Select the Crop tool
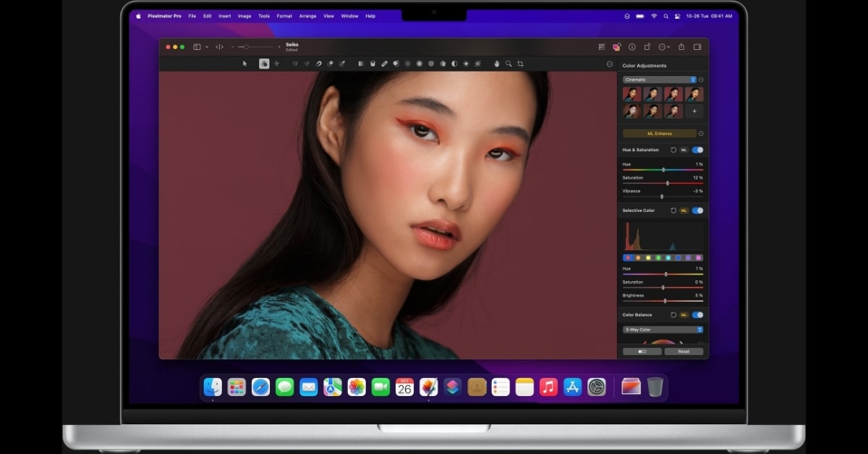Image resolution: width=868 pixels, height=454 pixels. tap(520, 64)
